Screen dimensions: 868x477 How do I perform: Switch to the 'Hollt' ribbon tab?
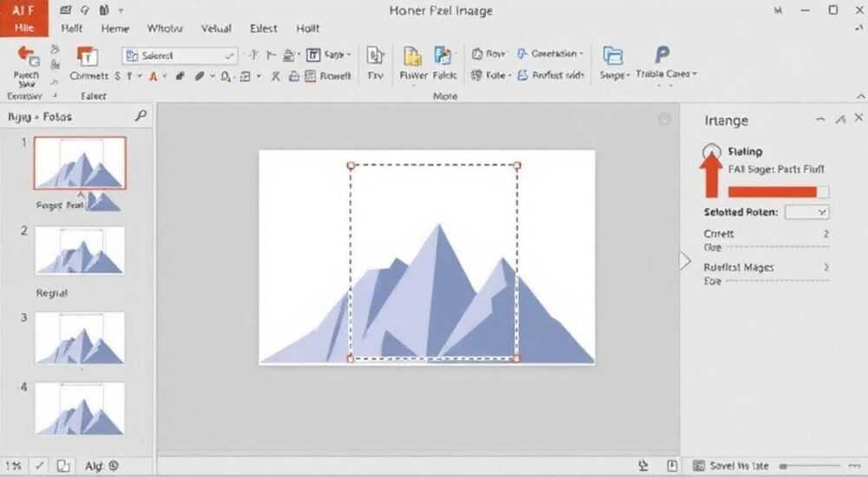click(x=308, y=29)
